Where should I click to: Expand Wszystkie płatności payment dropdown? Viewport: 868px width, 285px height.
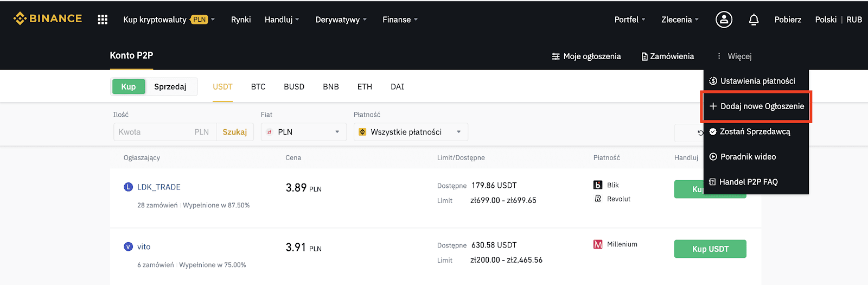tap(411, 132)
